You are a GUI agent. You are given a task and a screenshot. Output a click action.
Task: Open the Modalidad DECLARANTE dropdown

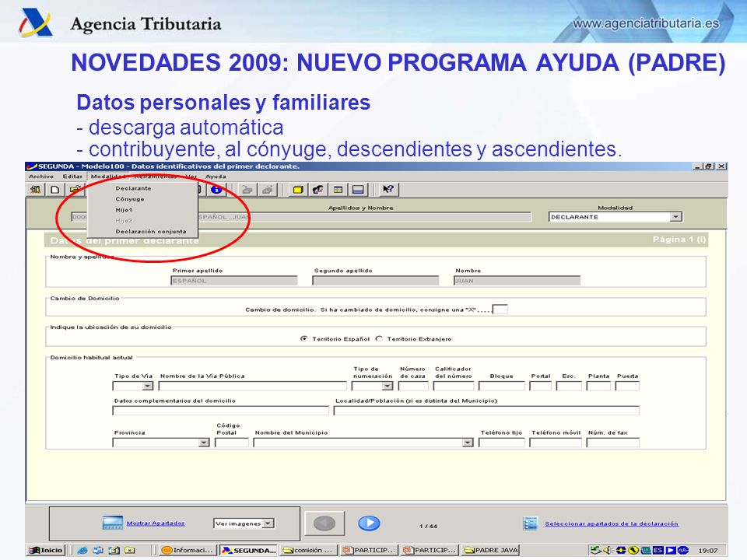pos(675,217)
